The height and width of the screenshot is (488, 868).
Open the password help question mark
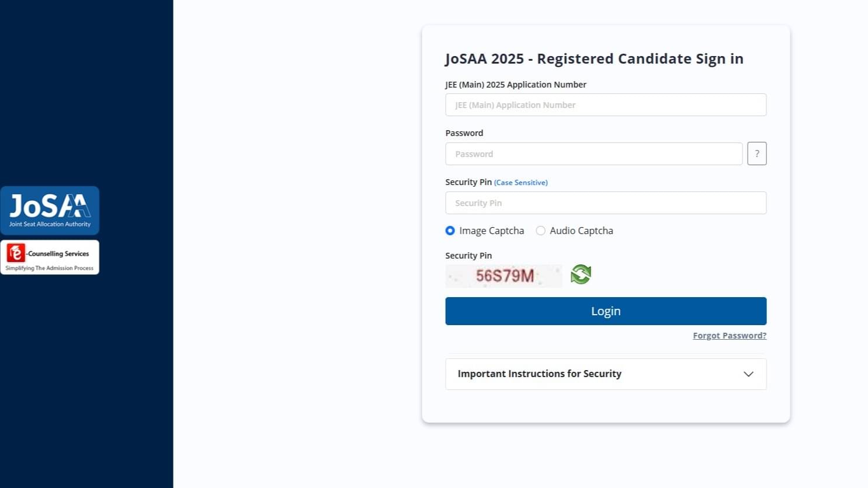(x=757, y=154)
